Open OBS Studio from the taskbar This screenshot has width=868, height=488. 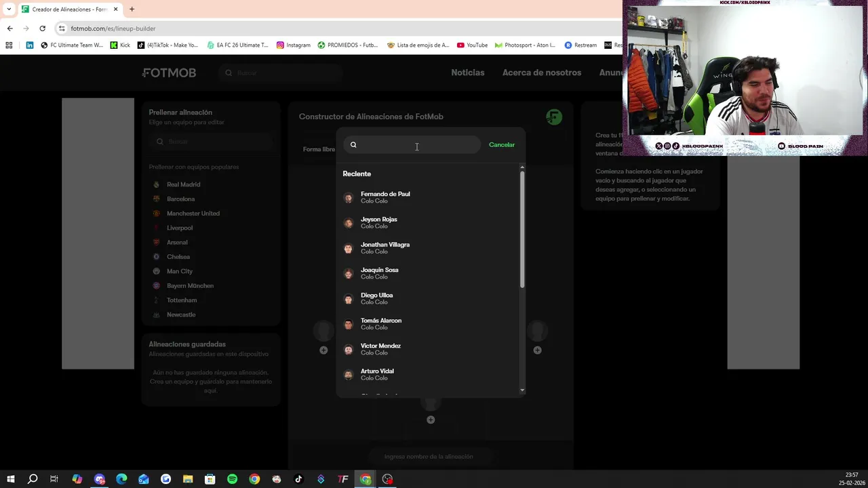tap(387, 479)
